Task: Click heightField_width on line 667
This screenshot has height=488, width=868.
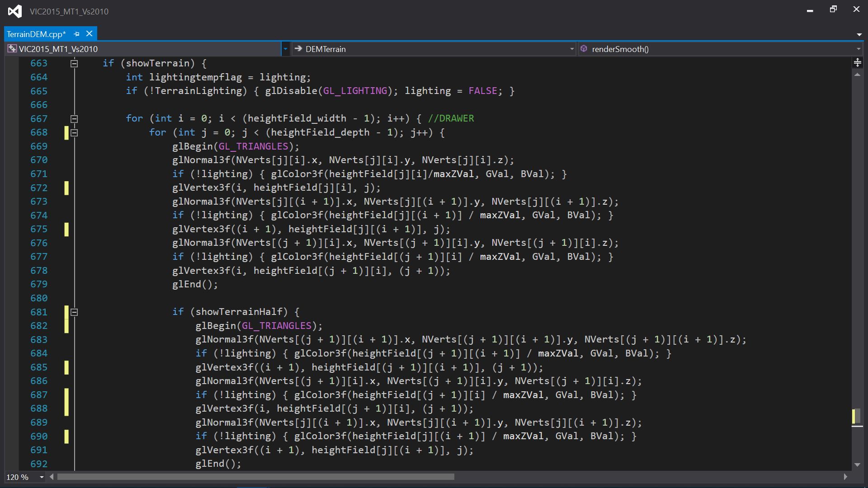Action: [x=297, y=118]
